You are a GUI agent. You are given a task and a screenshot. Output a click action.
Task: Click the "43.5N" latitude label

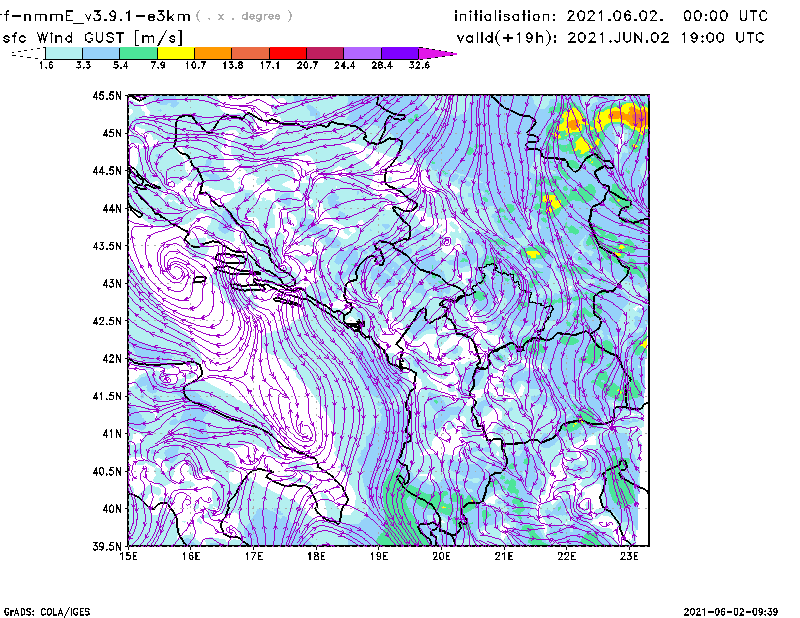(107, 246)
